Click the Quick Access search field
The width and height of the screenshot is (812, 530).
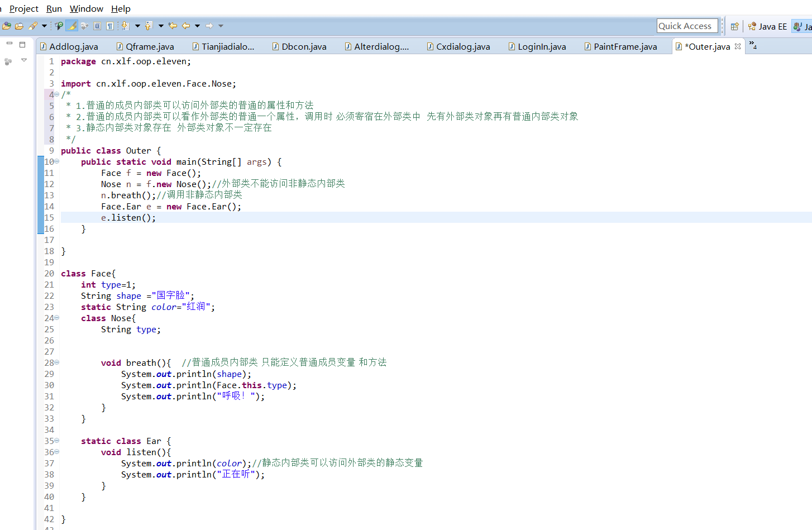point(687,26)
